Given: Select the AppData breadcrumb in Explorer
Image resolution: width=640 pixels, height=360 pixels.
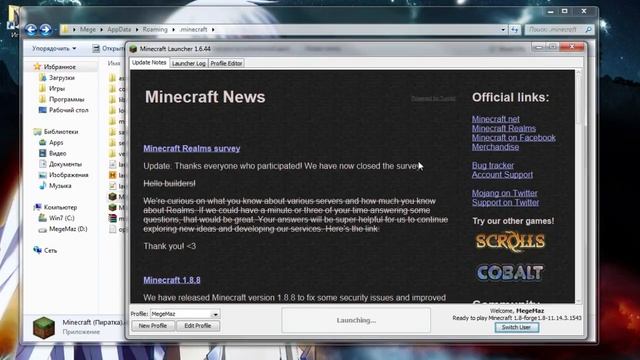Looking at the screenshot, I should (119, 29).
